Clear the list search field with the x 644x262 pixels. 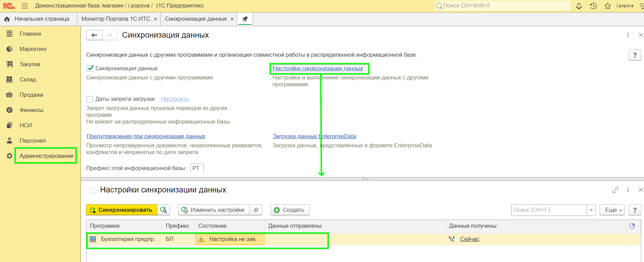point(591,210)
